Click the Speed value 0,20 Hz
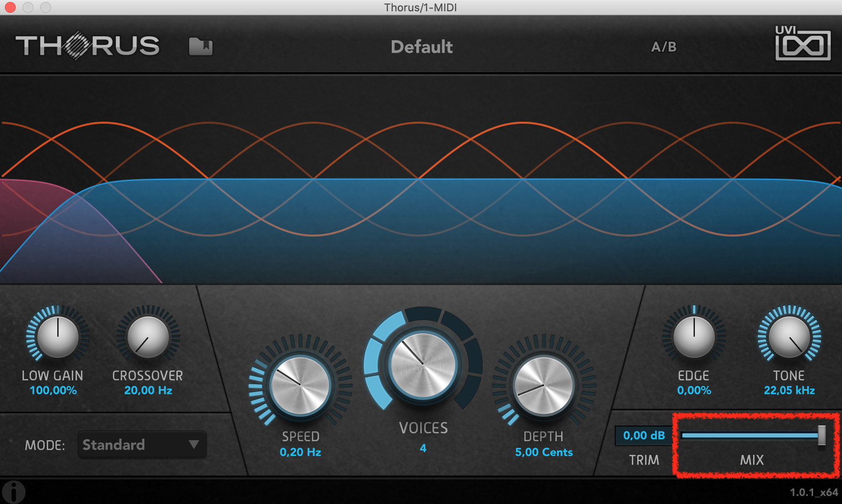Viewport: 842px width, 504px height. pos(300,452)
